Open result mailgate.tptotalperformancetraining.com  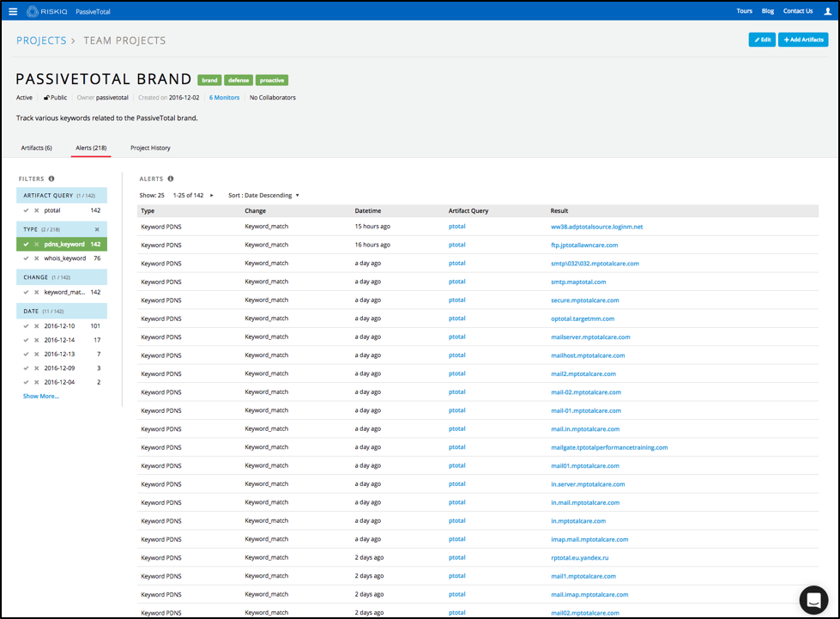[610, 447]
